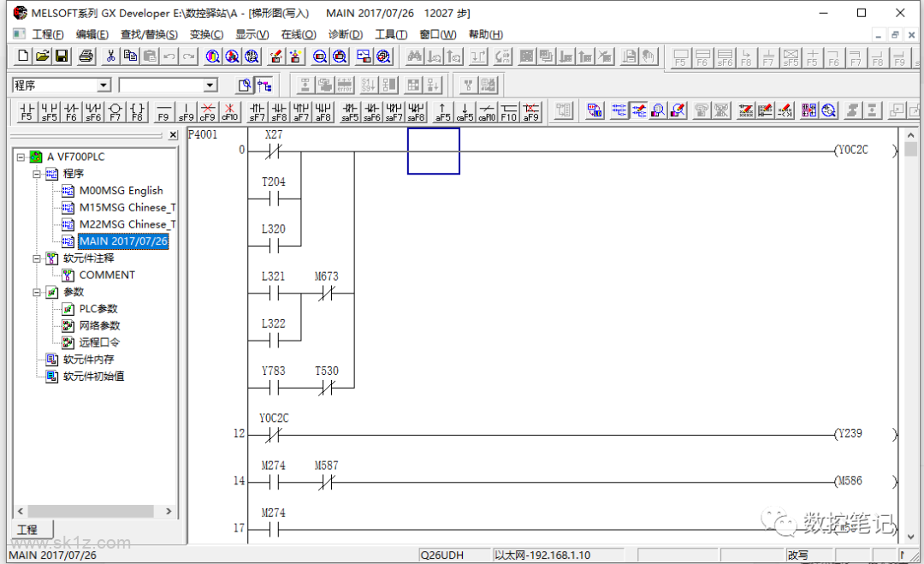Select M15MSG Chinese_T program in tree
The width and height of the screenshot is (924, 564).
pos(127,207)
